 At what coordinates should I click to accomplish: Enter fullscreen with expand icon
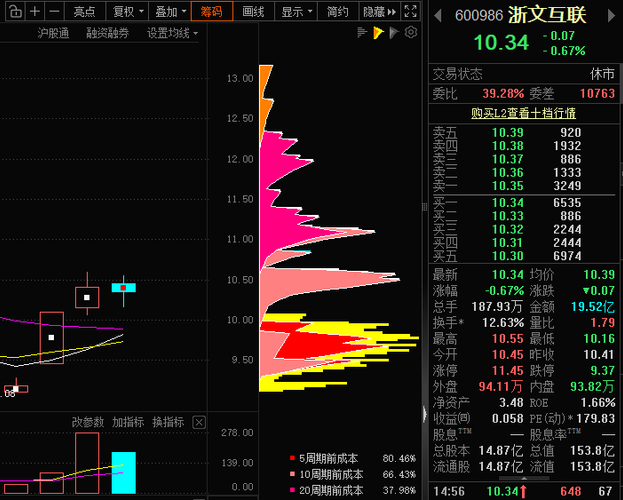click(410, 11)
